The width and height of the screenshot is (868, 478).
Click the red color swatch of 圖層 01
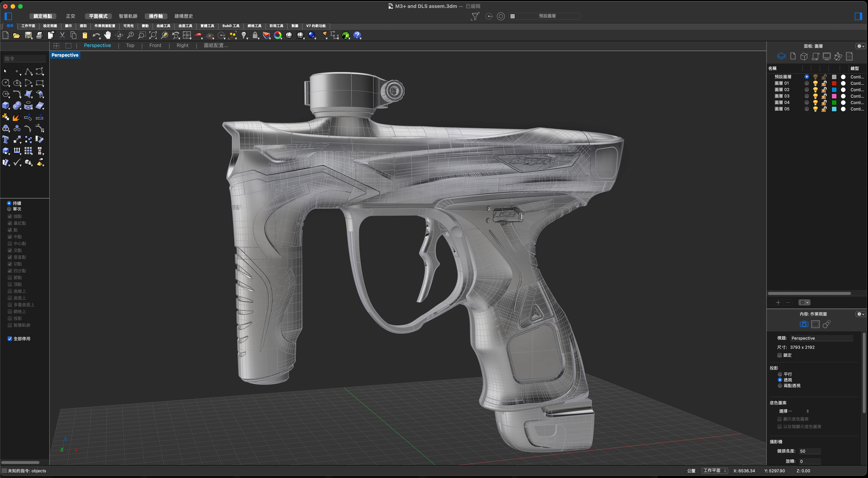pyautogui.click(x=834, y=83)
